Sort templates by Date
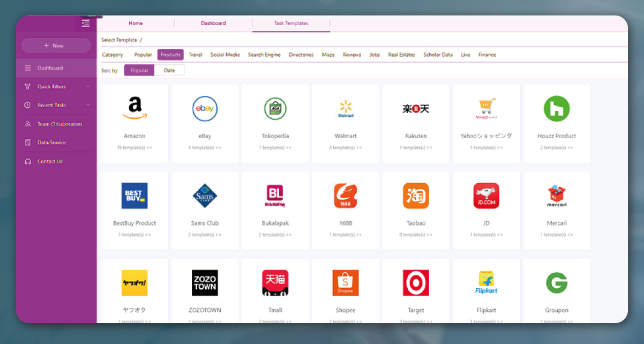644x344 pixels. tap(169, 70)
